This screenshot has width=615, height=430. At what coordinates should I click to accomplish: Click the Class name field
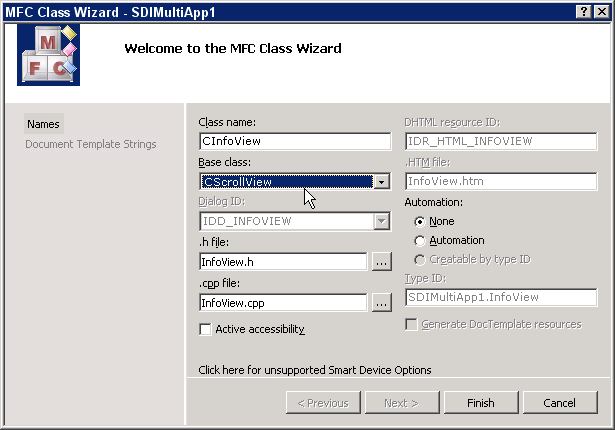[295, 141]
